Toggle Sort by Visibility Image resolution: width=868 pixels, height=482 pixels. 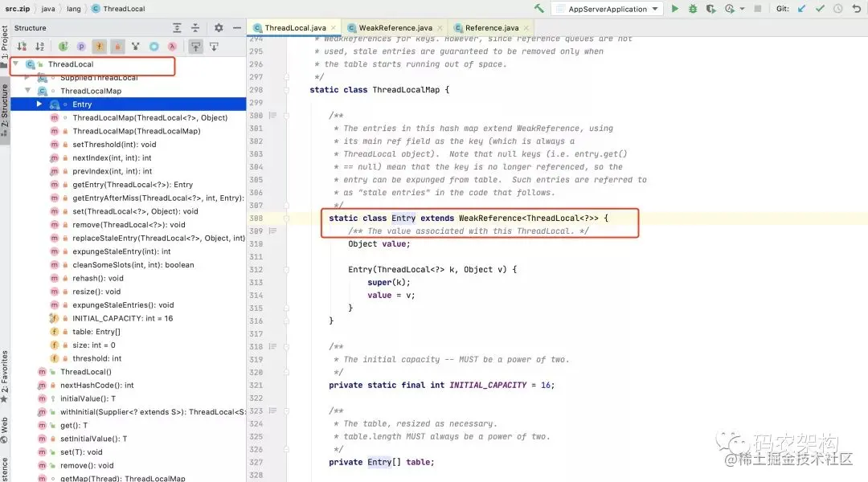pos(22,47)
